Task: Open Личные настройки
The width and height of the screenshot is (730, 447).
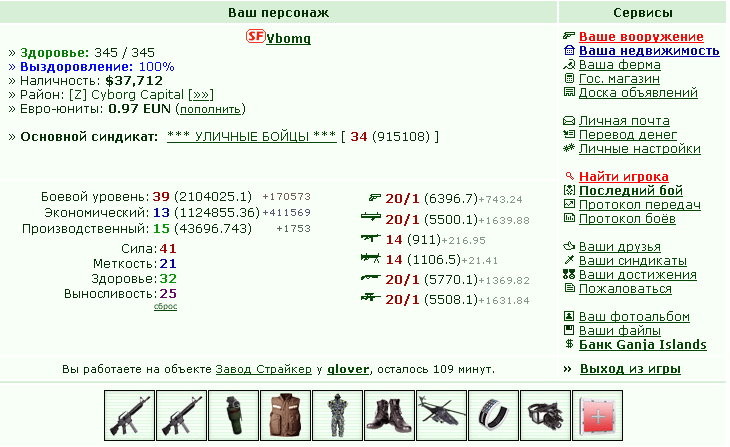Action: pyautogui.click(x=640, y=149)
